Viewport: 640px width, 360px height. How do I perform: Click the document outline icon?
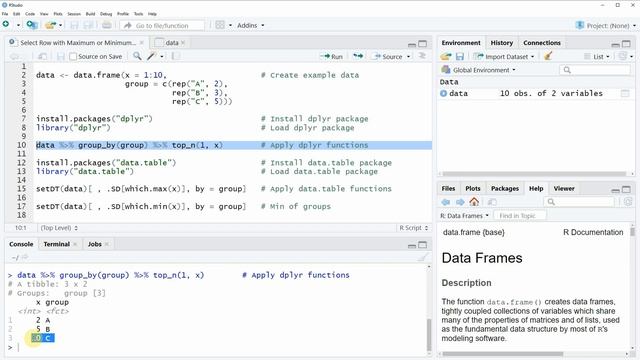click(422, 56)
